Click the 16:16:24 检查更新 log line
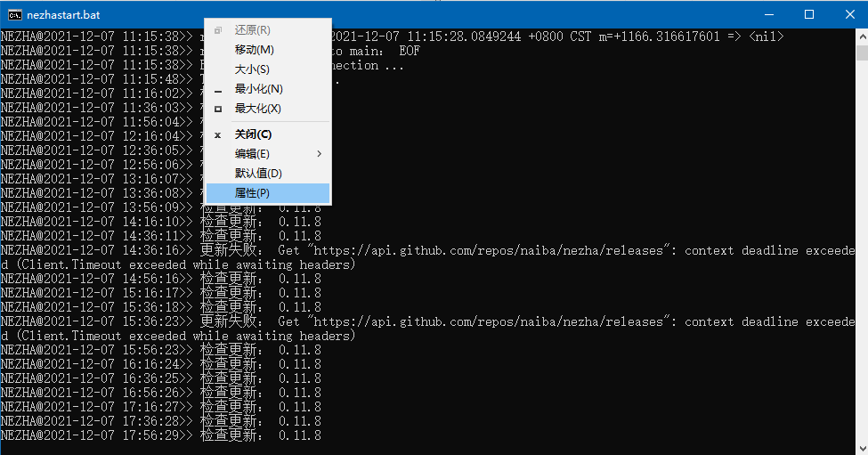Screen dimensions: 868x455 [160, 364]
